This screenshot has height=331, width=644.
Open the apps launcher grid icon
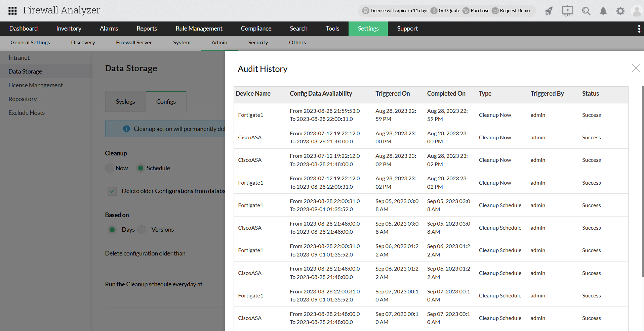pyautogui.click(x=12, y=10)
